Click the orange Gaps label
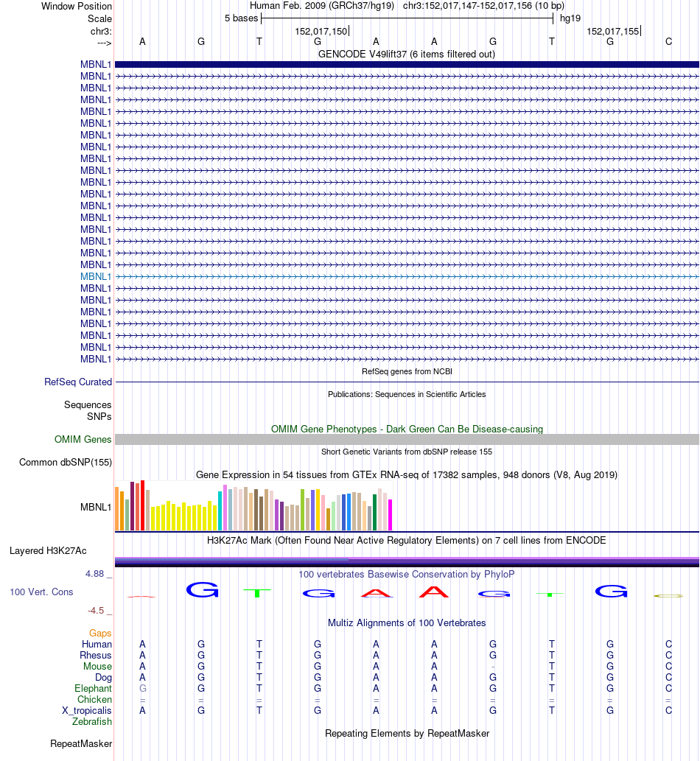The width and height of the screenshot is (700, 761). (x=100, y=633)
